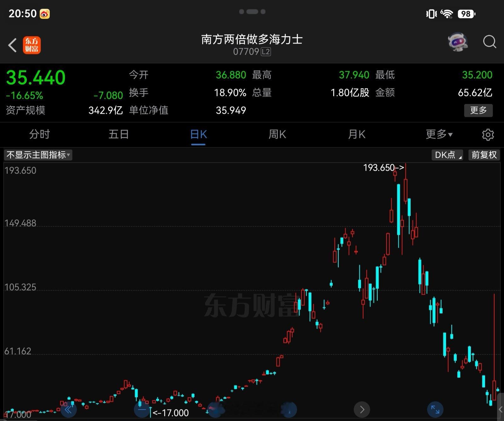Tap the change amount -7.080
504x421 pixels.
(108, 96)
